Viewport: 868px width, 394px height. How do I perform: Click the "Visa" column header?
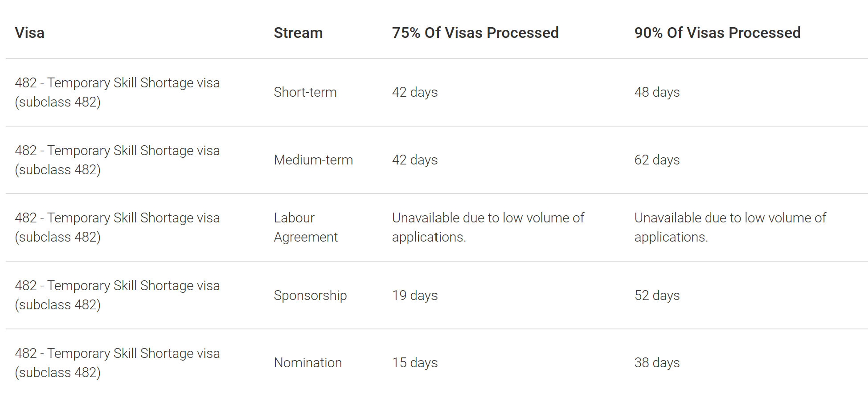pos(29,33)
